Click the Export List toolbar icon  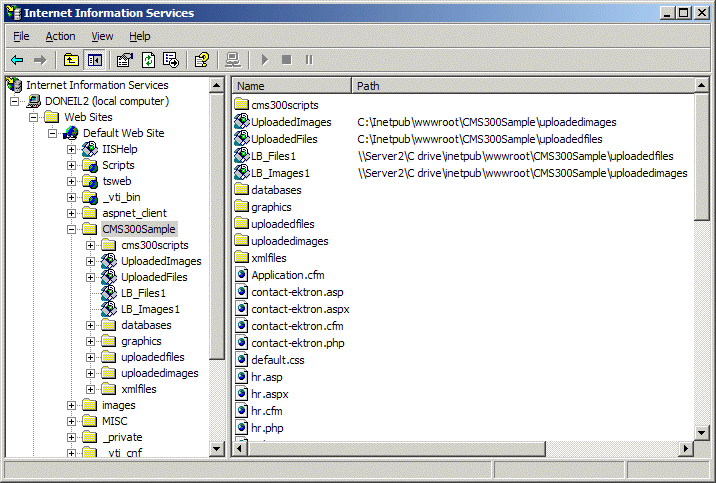(170, 60)
